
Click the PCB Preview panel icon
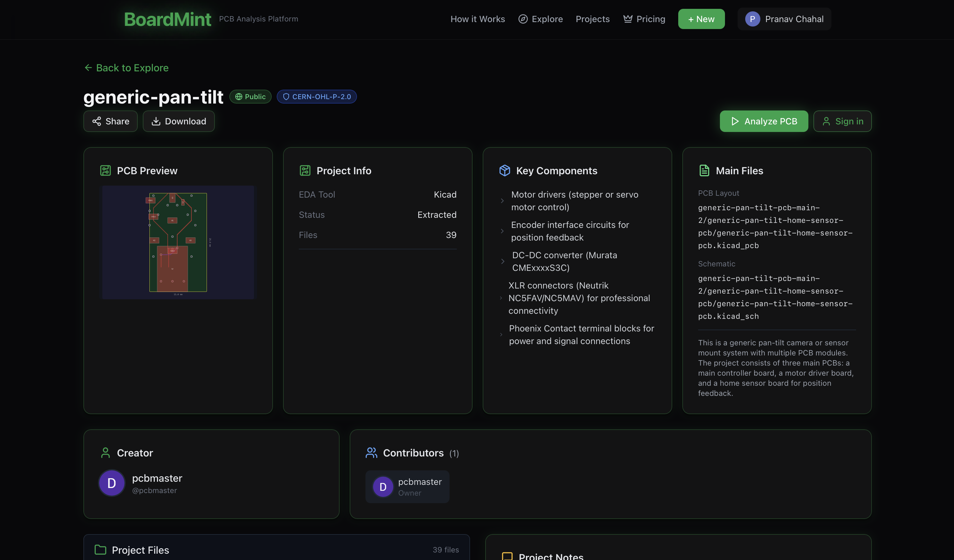[105, 170]
